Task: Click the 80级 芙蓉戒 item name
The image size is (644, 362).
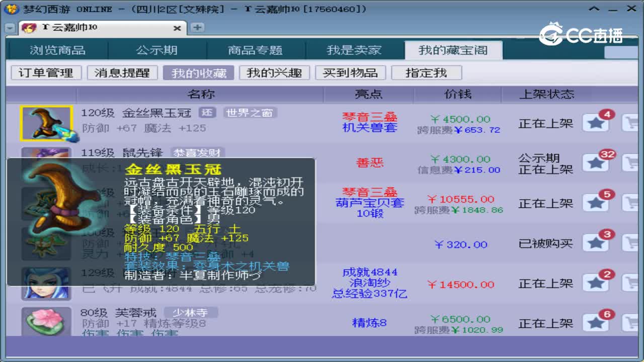Action: 118,313
